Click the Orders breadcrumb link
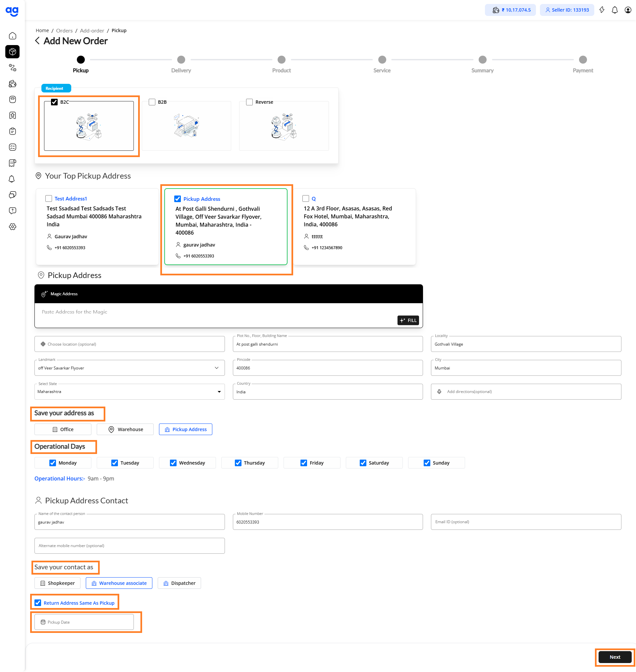This screenshot has height=672, width=636. 64,30
